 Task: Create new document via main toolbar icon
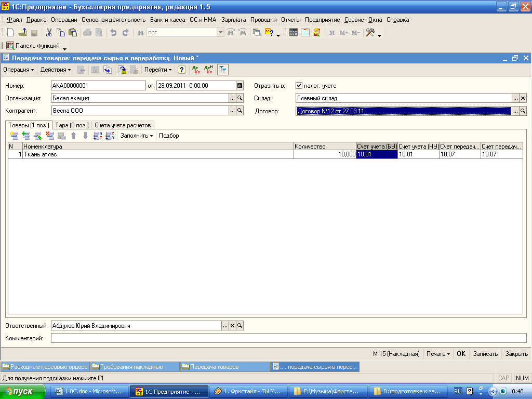10,33
